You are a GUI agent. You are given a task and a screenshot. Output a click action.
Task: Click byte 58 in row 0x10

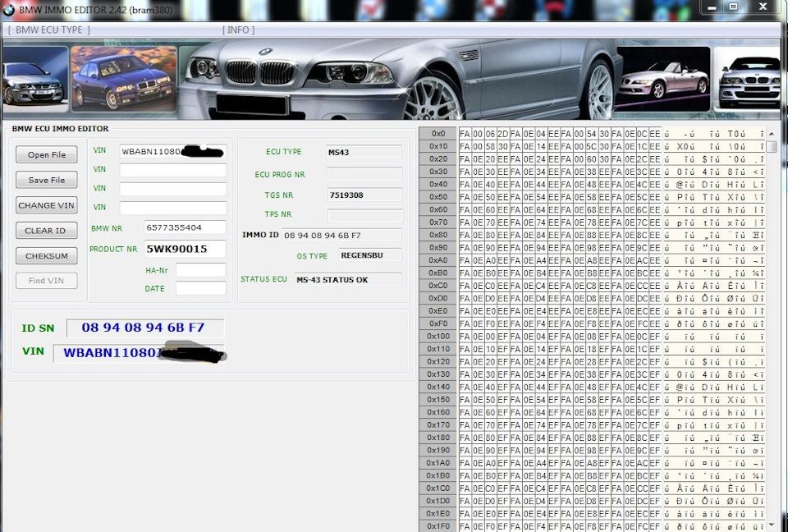tap(490, 146)
